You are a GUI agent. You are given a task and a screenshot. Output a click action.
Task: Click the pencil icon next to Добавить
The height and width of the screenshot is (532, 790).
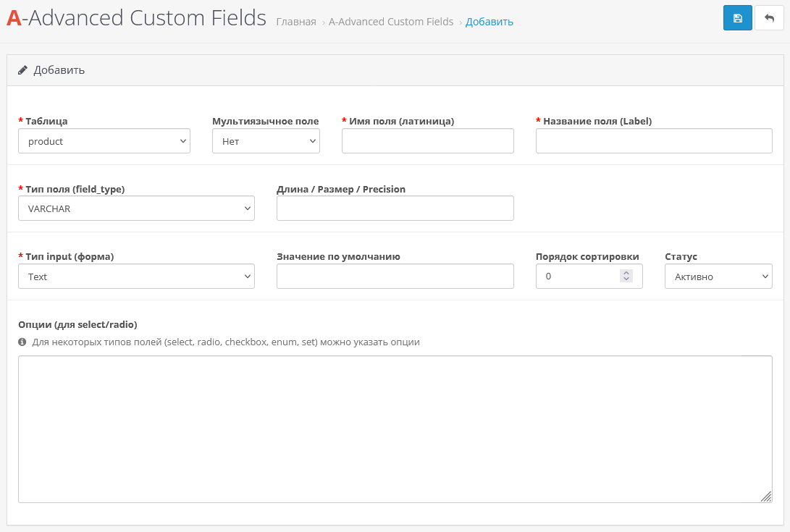22,70
